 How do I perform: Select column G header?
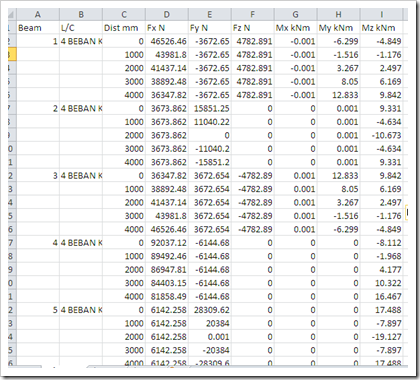click(296, 15)
